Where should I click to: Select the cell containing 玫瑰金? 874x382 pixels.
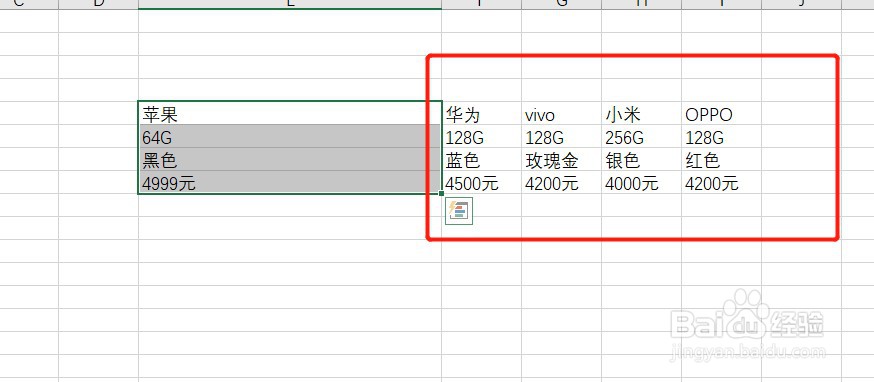(562, 159)
